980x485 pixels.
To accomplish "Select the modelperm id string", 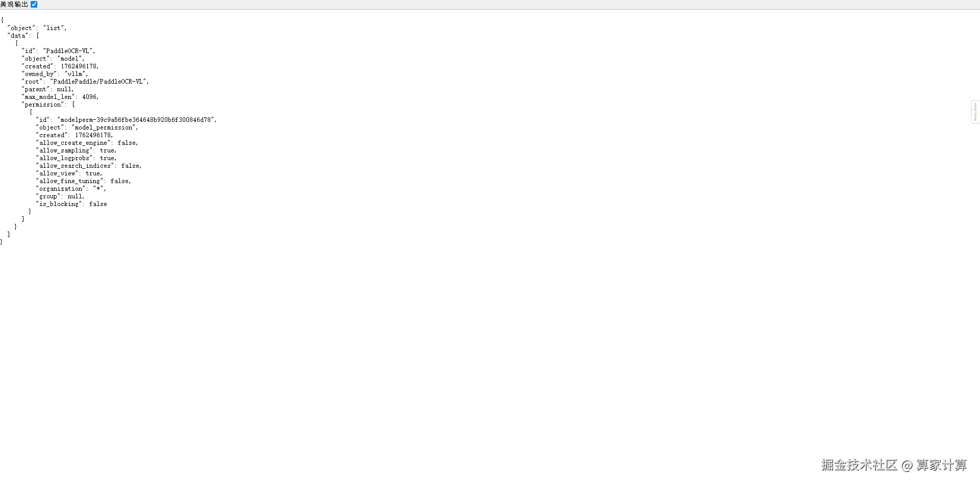I will 136,120.
